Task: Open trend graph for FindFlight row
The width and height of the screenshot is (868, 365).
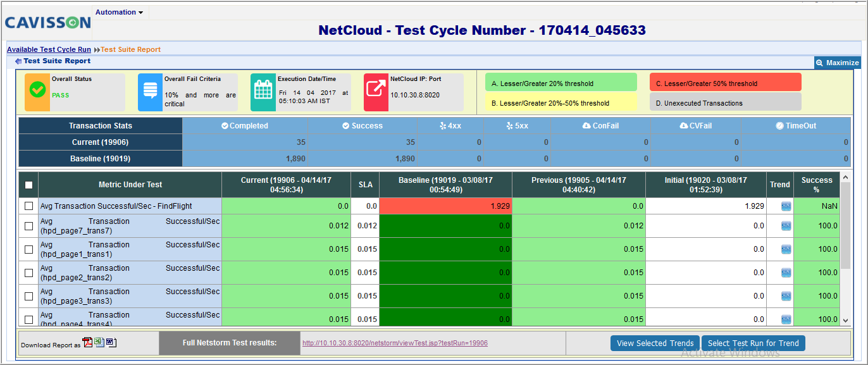Action: [786, 206]
